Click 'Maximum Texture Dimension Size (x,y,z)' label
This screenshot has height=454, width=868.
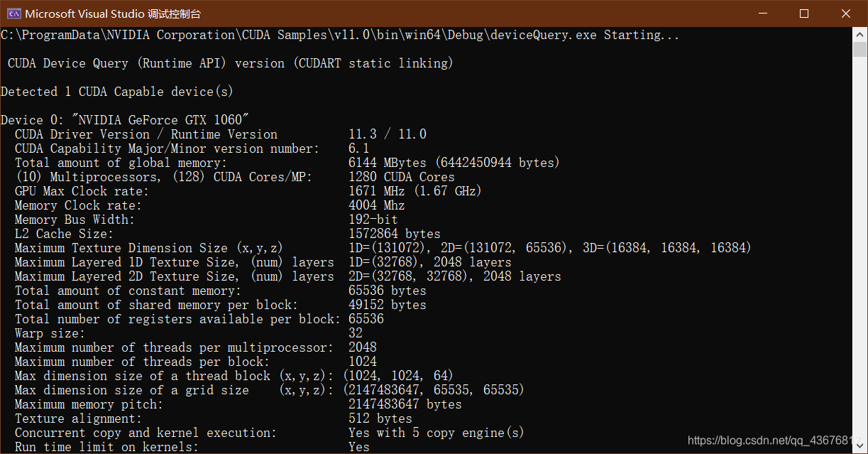(149, 248)
